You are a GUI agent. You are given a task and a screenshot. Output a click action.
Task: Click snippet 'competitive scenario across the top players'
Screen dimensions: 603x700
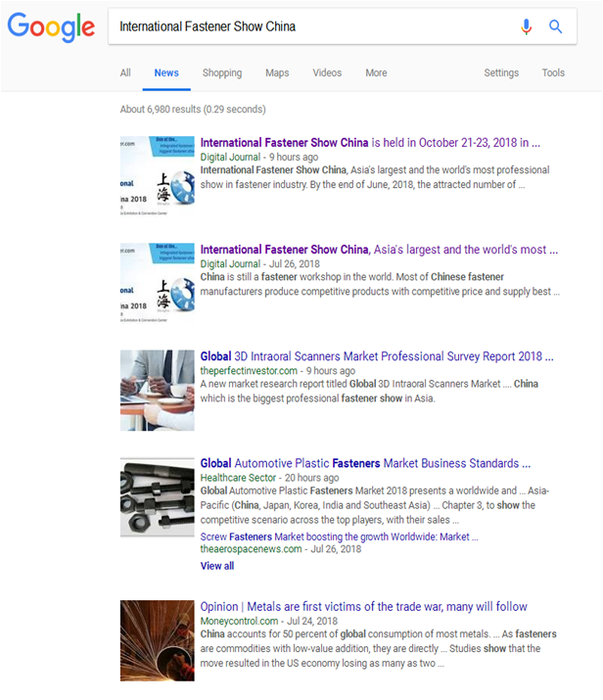291,520
